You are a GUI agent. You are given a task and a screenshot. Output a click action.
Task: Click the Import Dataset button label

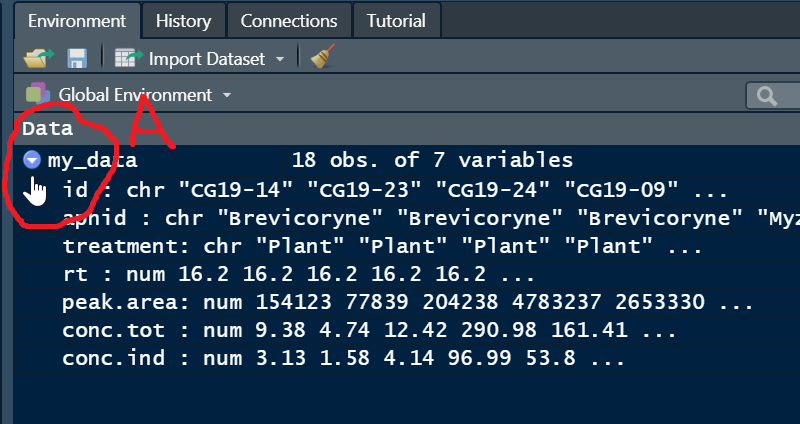[x=207, y=59]
